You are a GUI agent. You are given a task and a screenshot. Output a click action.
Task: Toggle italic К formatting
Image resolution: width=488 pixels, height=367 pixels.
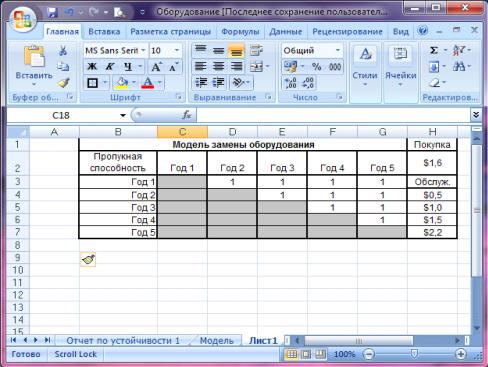coord(110,67)
